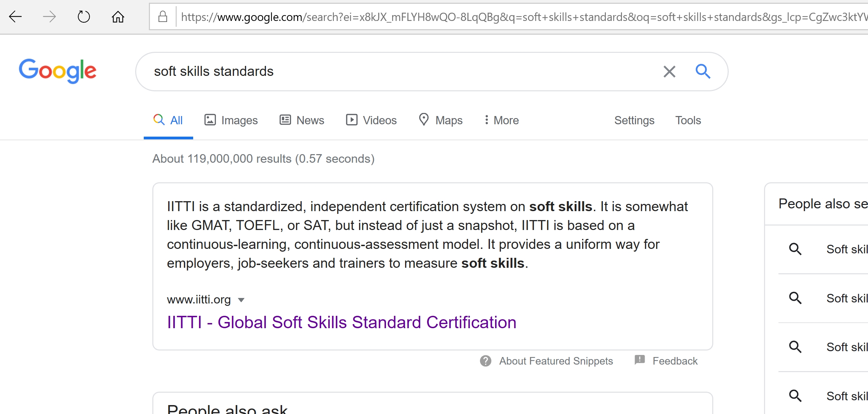868x414 pixels.
Task: Submit search with the blue magnifier icon
Action: point(703,71)
